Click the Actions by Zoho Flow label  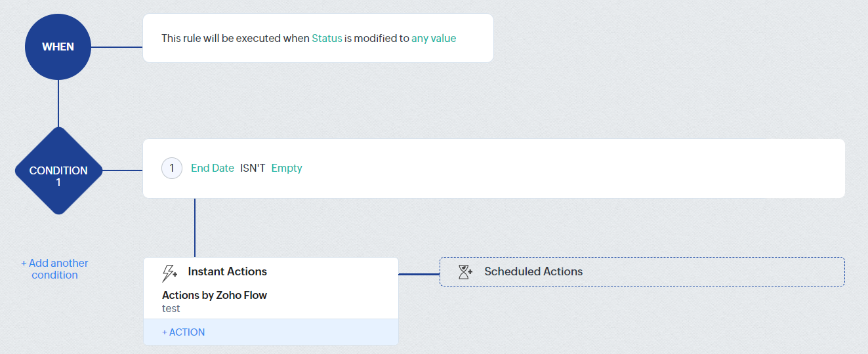point(215,295)
